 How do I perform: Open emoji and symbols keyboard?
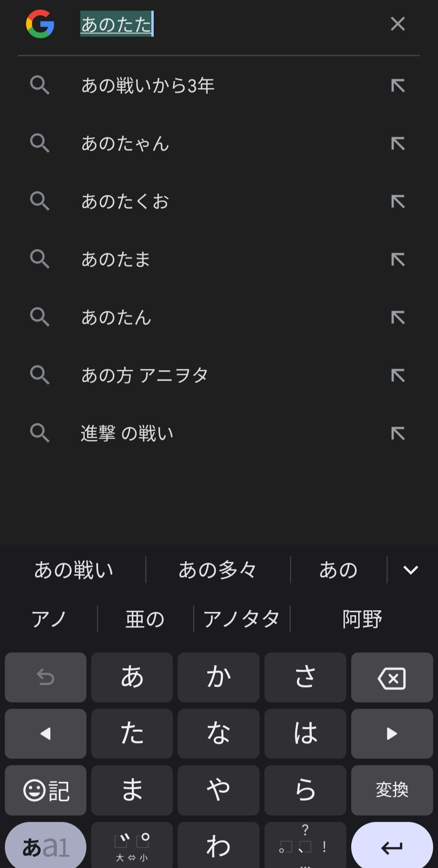[x=45, y=790]
